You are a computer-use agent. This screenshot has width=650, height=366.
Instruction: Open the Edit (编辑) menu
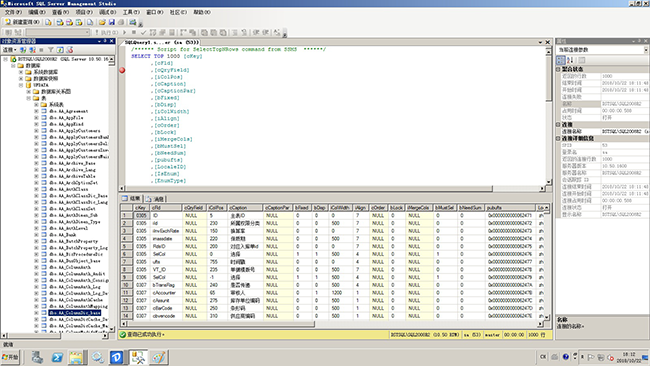point(37,12)
